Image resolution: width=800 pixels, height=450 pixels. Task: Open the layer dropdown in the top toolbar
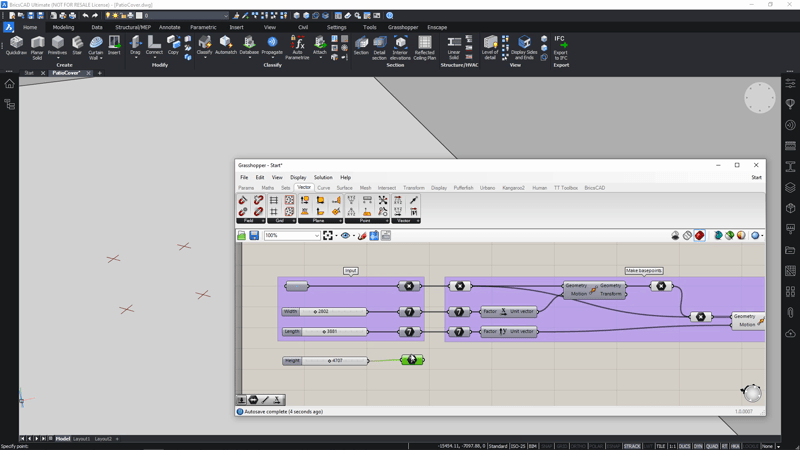tap(226, 16)
